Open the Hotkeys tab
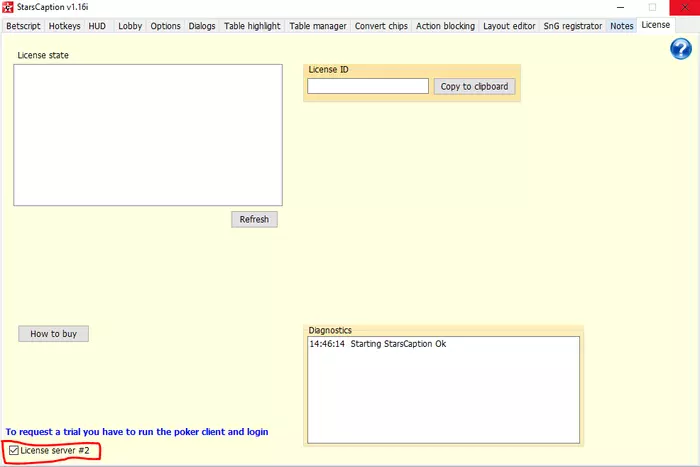This screenshot has width=700, height=467. click(64, 26)
